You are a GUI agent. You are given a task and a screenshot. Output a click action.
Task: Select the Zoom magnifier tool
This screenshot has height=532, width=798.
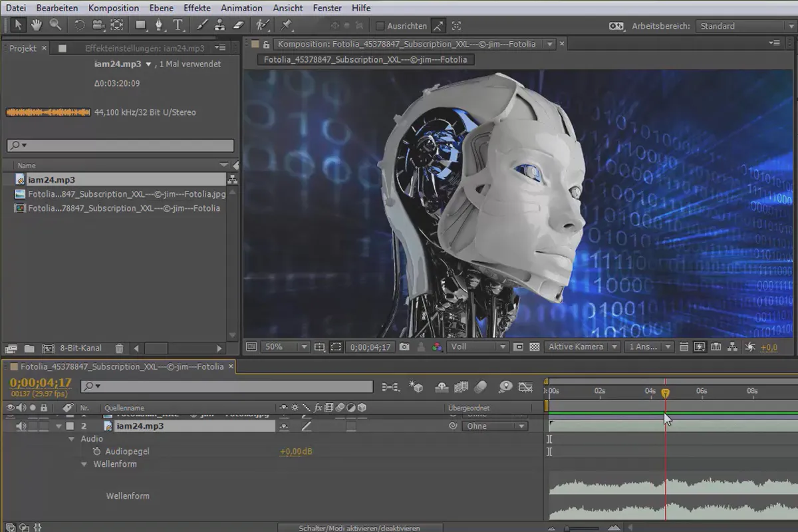click(55, 25)
